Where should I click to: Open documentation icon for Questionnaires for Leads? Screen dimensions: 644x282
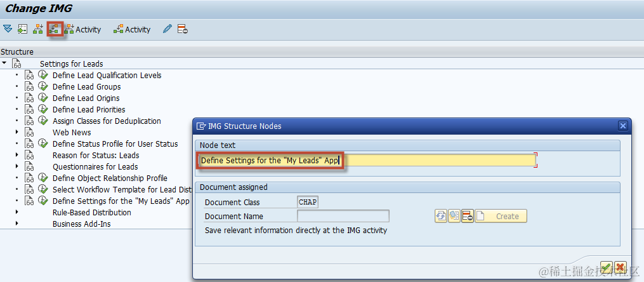pyautogui.click(x=29, y=167)
